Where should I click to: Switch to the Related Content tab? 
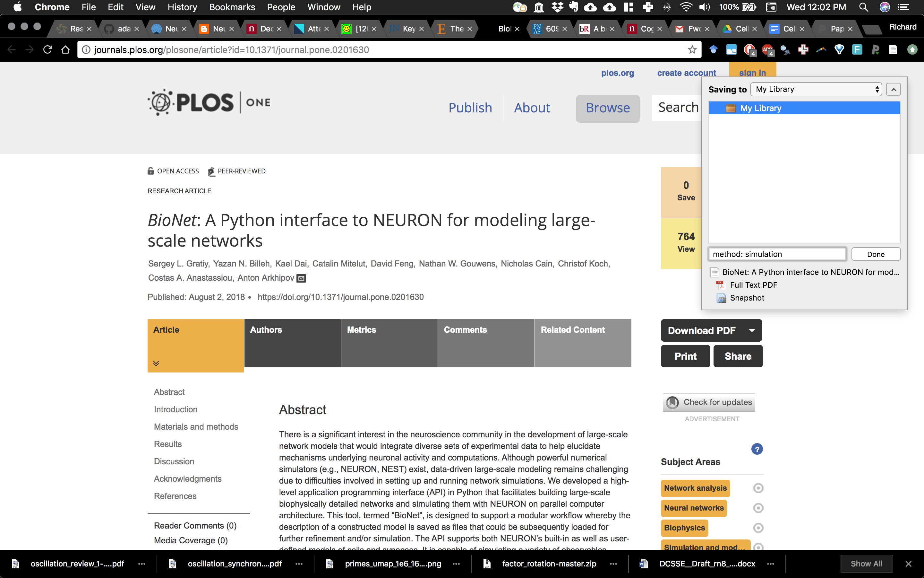(583, 343)
